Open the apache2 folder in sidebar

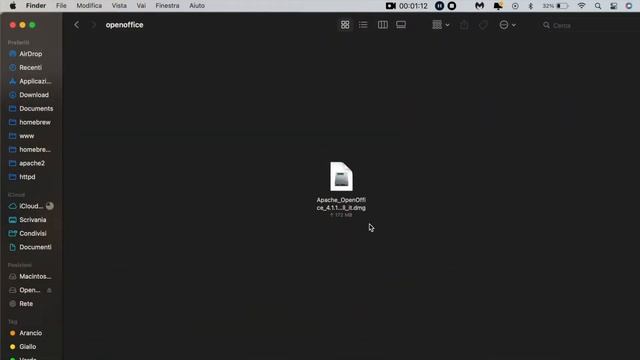[31, 163]
